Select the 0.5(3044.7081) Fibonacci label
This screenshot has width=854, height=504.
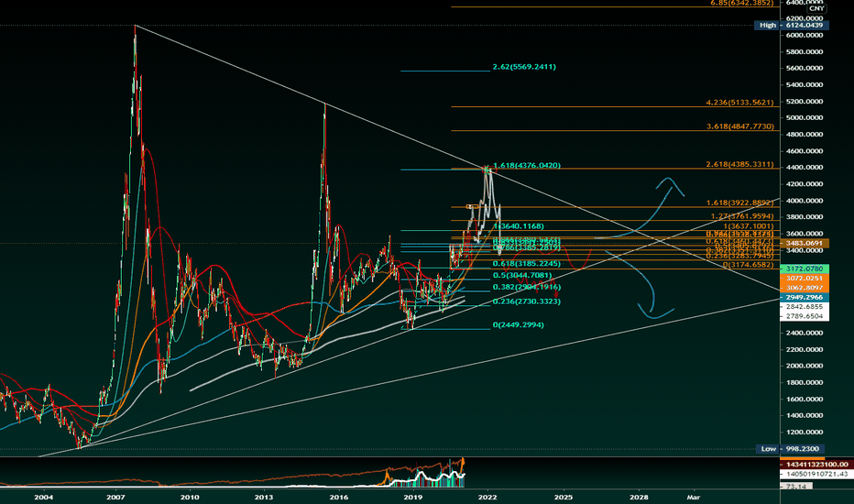522,276
